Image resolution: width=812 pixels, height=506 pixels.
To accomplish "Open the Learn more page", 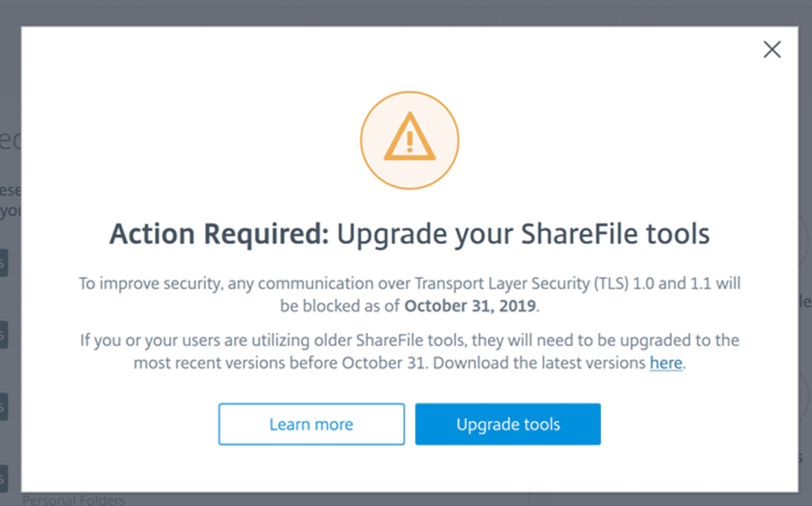I will (x=311, y=424).
